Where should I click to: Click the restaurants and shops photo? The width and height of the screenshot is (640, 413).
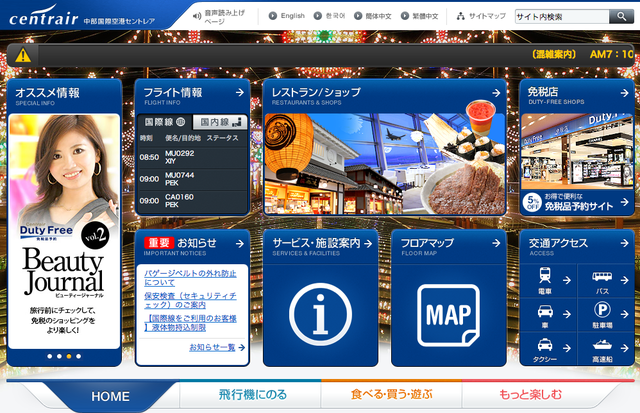(385, 164)
